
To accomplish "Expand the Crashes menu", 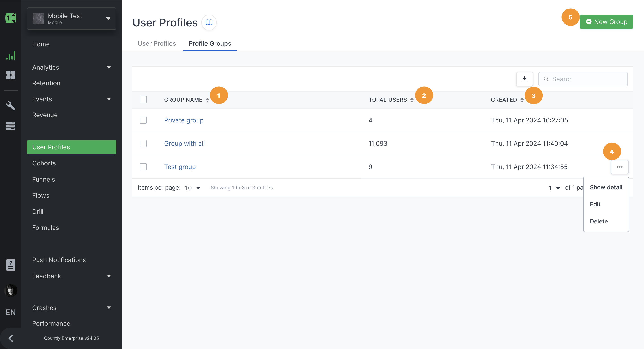I will 72,308.
